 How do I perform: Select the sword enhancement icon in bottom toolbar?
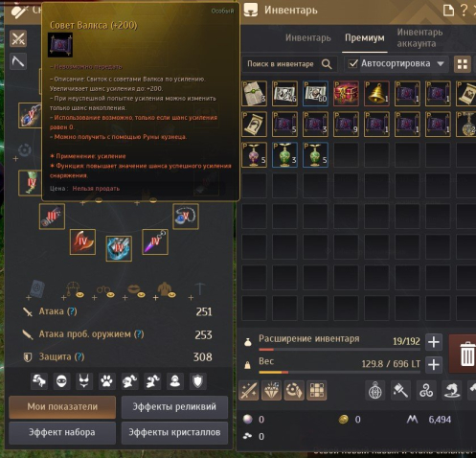coord(249,390)
